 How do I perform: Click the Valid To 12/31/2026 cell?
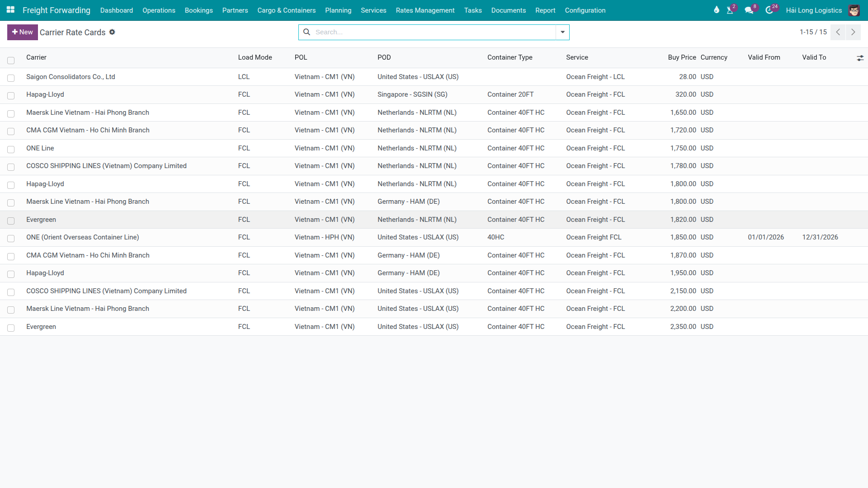coord(820,237)
